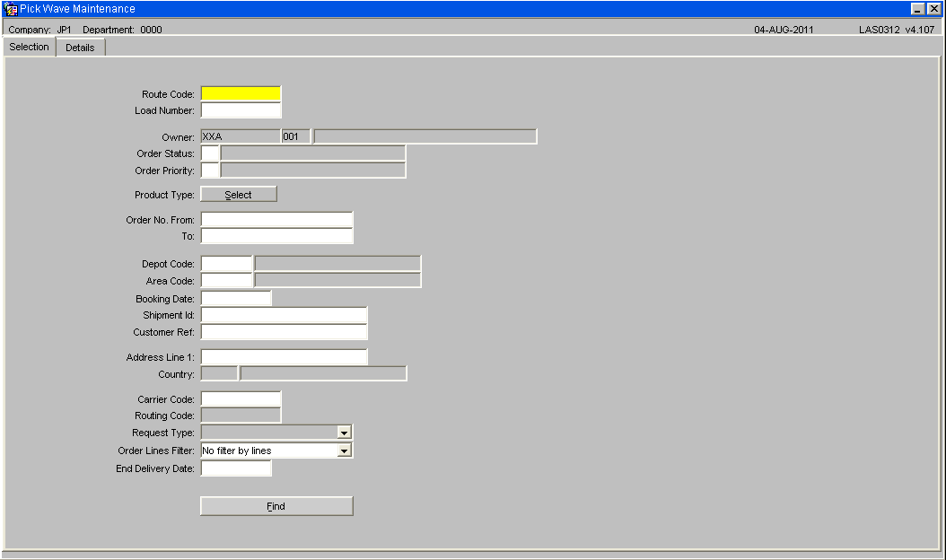Click the version text LAS0312 v4.107
The width and height of the screenshot is (946, 560).
pos(897,30)
